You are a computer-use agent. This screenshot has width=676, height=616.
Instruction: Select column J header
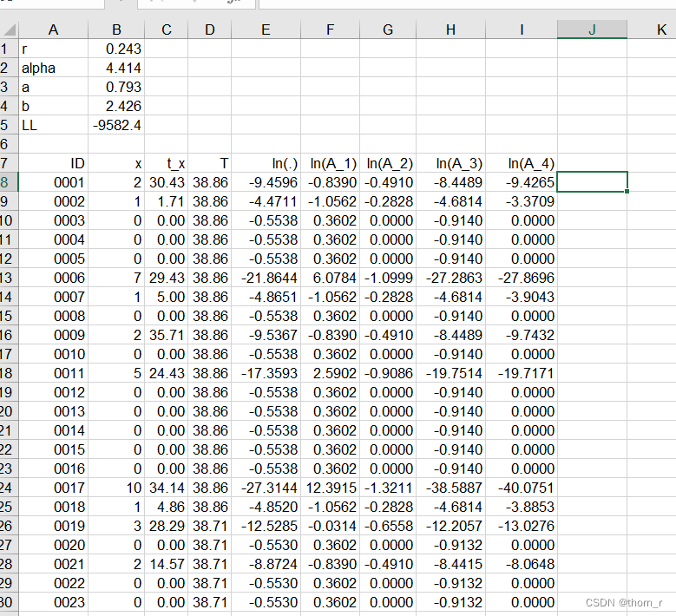[x=592, y=29]
